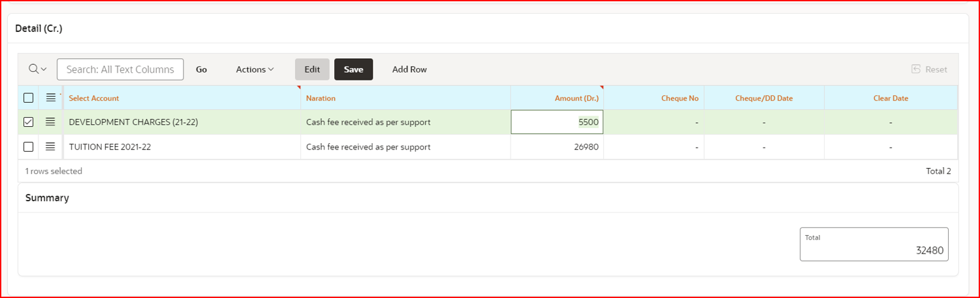Image resolution: width=980 pixels, height=298 pixels.
Task: Click the Naration column header
Action: pyautogui.click(x=321, y=98)
